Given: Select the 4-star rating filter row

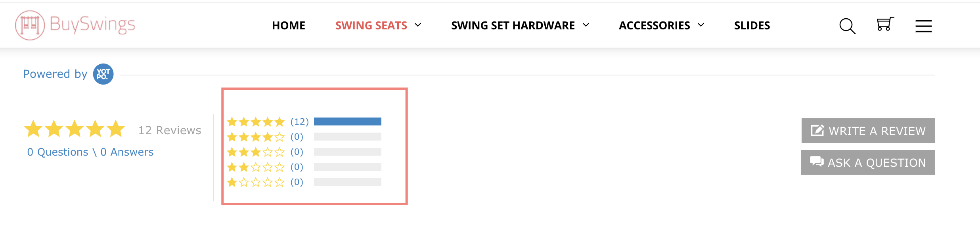Looking at the screenshot, I should pos(256,137).
